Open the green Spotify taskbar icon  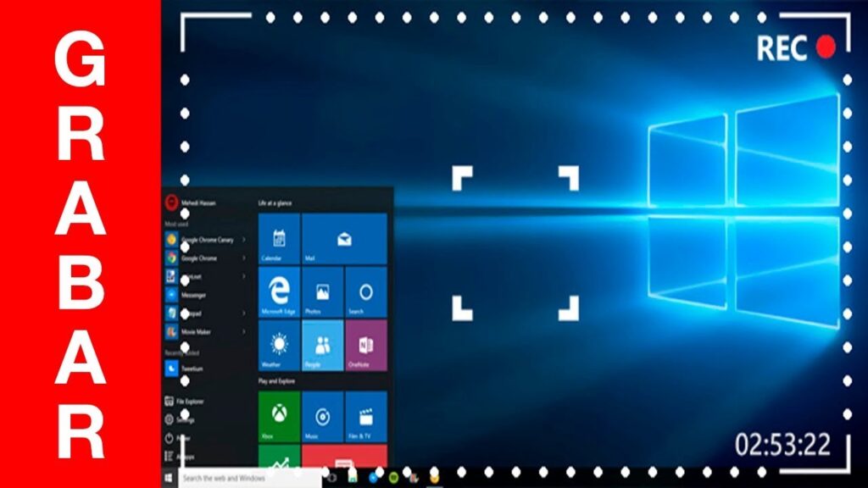pos(393,478)
